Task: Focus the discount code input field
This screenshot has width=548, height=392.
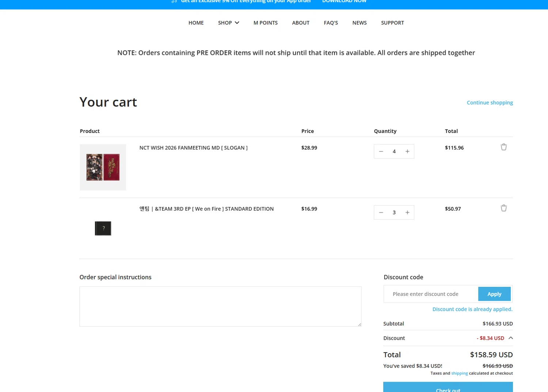Action: 431,294
